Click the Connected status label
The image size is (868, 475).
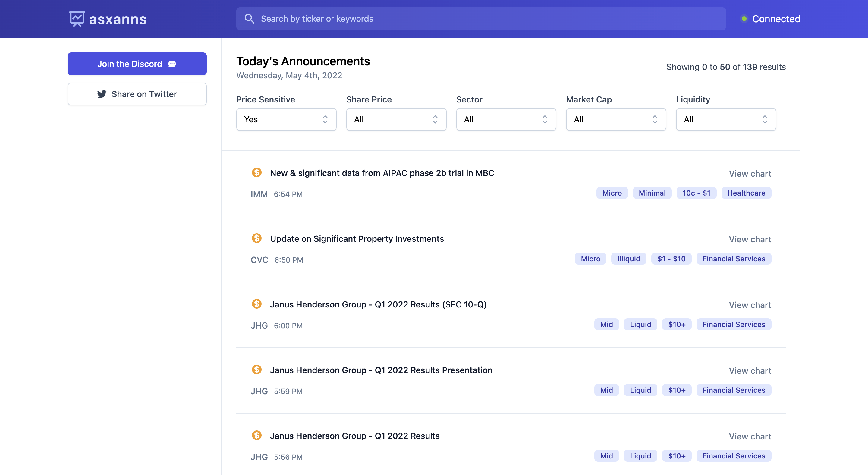(776, 19)
